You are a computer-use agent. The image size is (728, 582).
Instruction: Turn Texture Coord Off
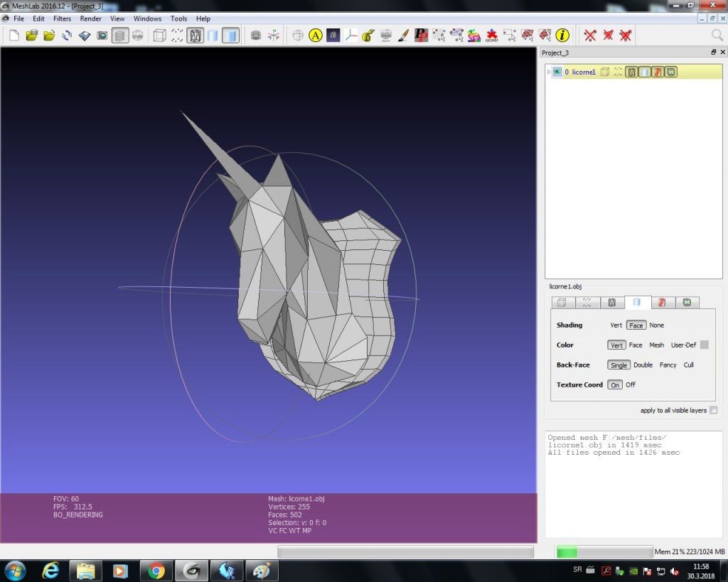(x=631, y=384)
